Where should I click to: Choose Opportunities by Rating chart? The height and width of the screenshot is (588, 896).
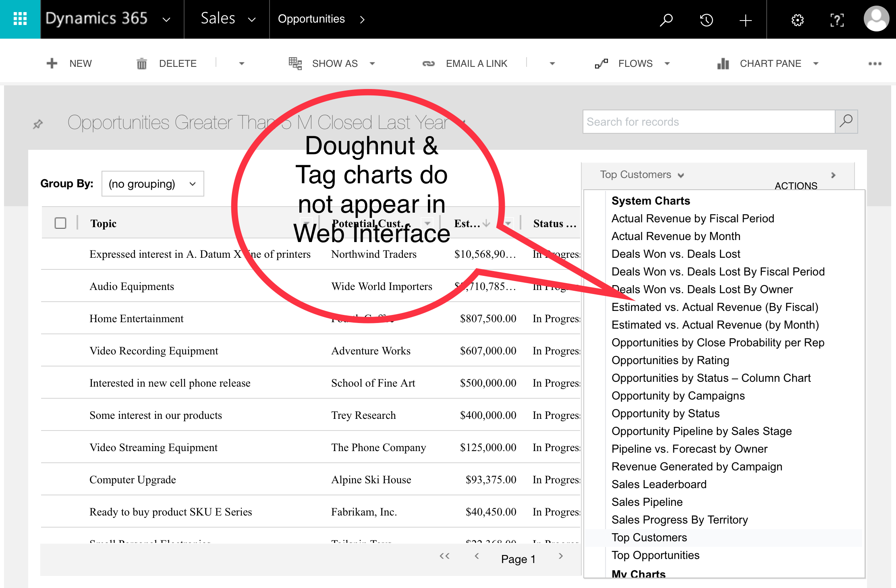coord(670,360)
